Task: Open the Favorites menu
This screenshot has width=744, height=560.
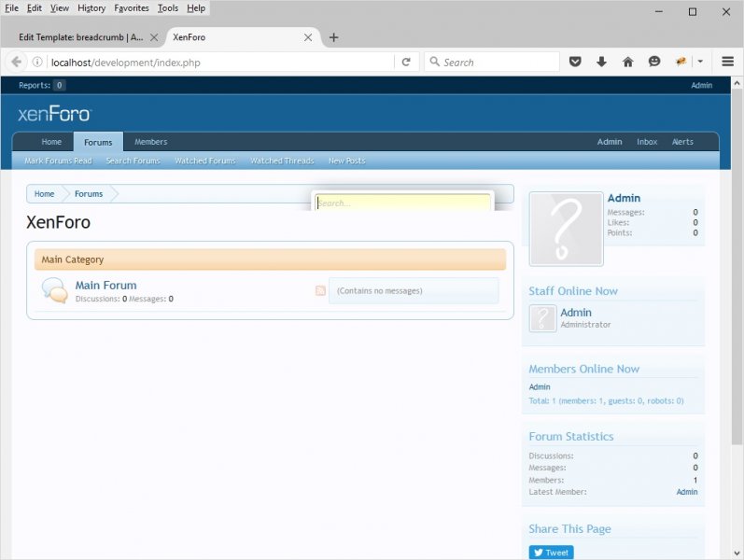Action: coord(132,8)
